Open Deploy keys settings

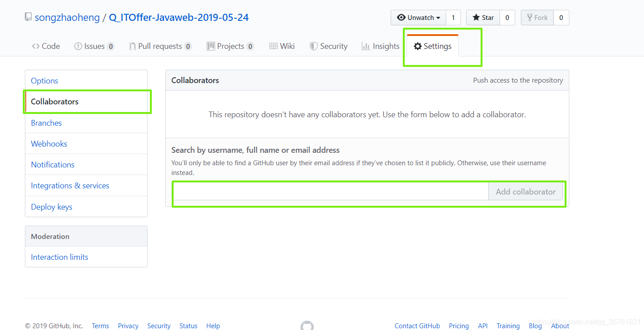coord(86,207)
